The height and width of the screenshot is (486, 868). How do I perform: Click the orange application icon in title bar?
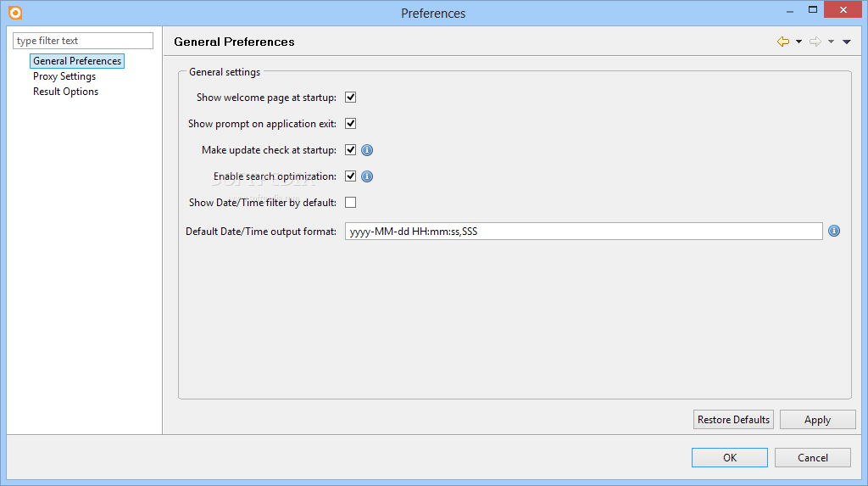point(15,12)
